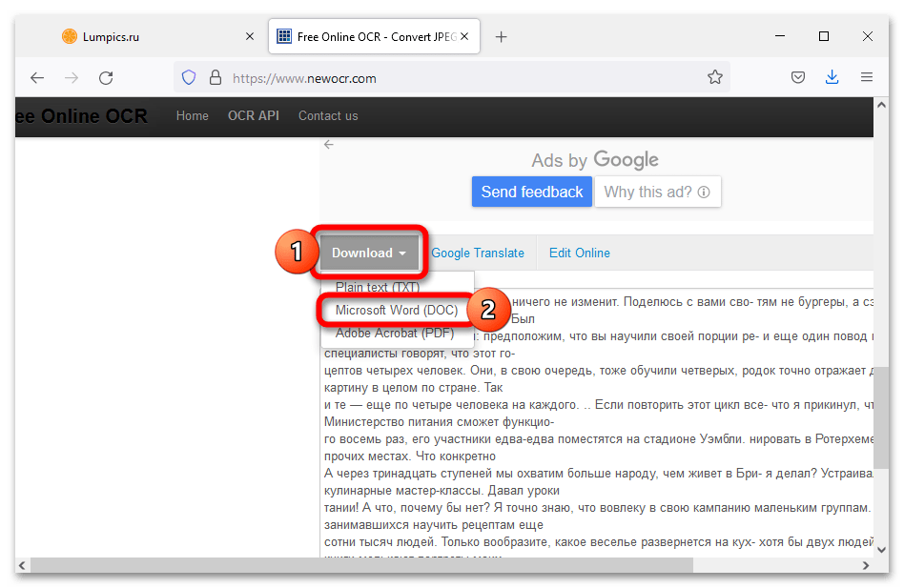Close the Lumpics.ru tab
This screenshot has width=904, height=588.
[250, 36]
